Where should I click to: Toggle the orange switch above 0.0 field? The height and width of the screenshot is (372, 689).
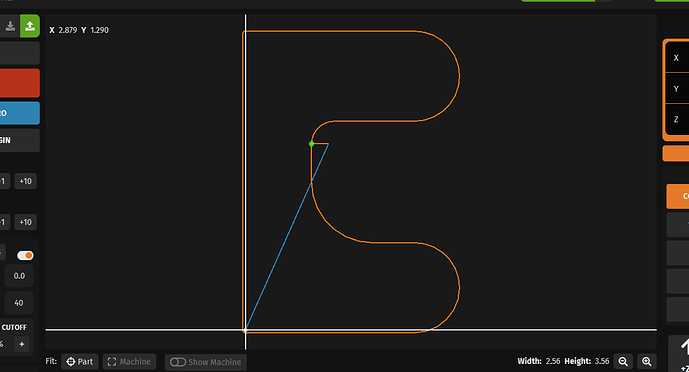click(x=25, y=256)
